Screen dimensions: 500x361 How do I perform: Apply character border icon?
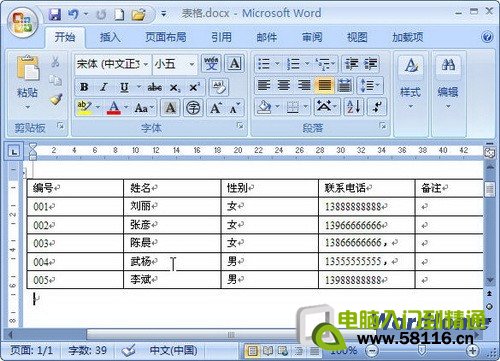(235, 64)
